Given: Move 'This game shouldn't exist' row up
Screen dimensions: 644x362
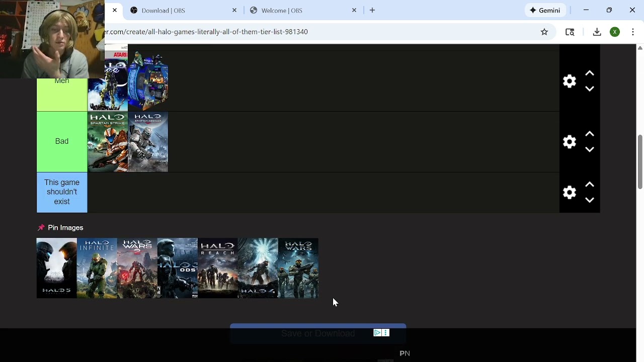Looking at the screenshot, I should (x=590, y=185).
